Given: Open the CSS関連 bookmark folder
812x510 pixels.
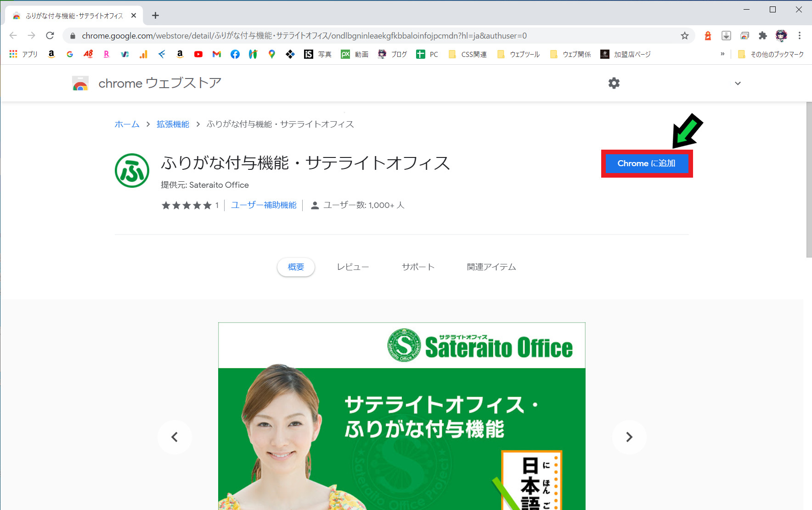Looking at the screenshot, I should (468, 54).
